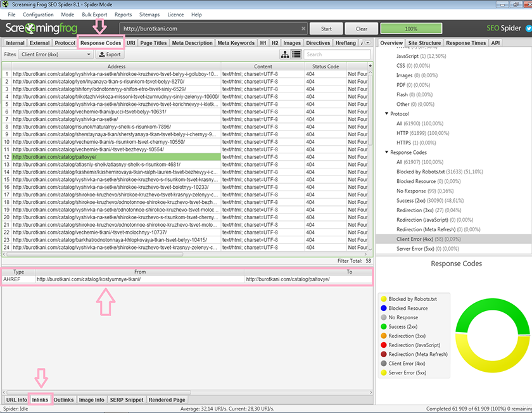
Task: Select the Inlinks bottom tab
Action: (40, 400)
